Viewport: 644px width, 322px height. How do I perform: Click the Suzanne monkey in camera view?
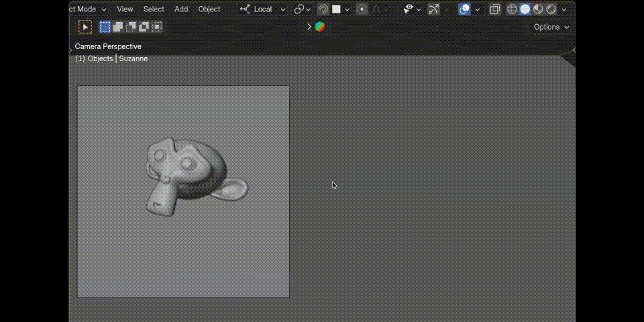pyautogui.click(x=197, y=176)
